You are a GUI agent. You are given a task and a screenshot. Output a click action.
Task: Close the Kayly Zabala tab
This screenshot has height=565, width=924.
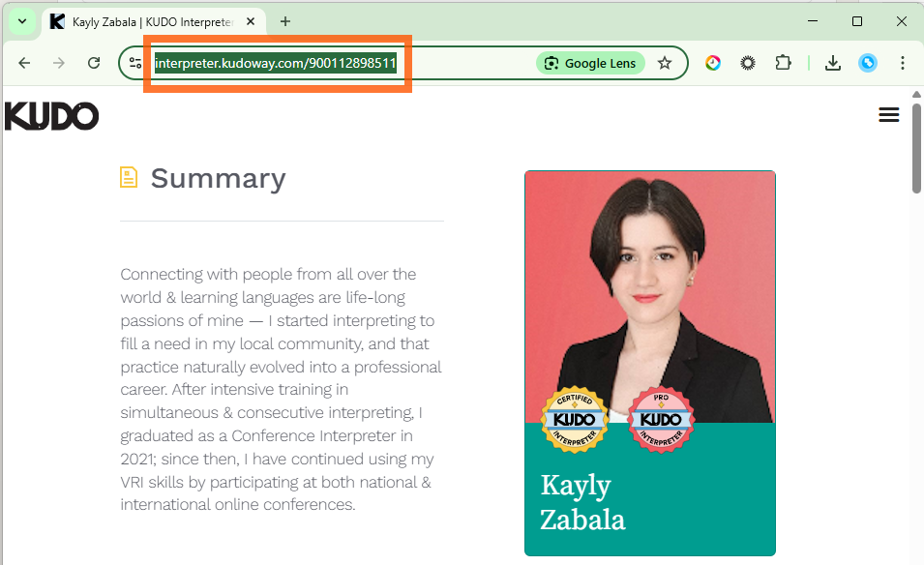click(251, 22)
